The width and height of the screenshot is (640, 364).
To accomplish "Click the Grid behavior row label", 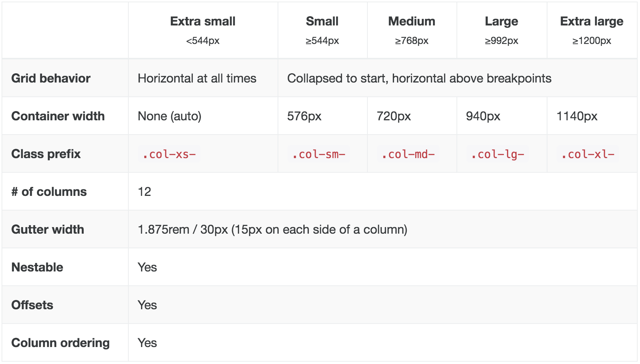I will click(51, 78).
